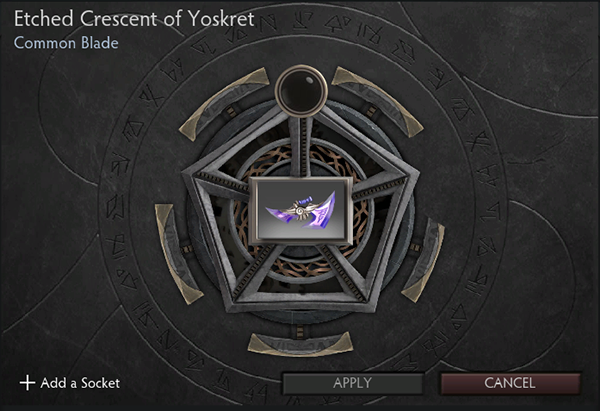600x411 pixels.
Task: Dismiss the dialog with the CANCEL button
Action: point(510,383)
